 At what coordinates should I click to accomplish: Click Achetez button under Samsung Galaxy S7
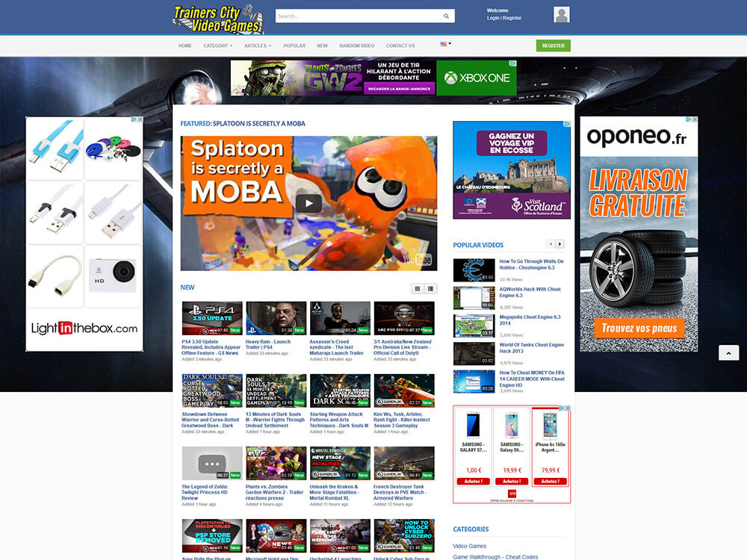pyautogui.click(x=473, y=482)
